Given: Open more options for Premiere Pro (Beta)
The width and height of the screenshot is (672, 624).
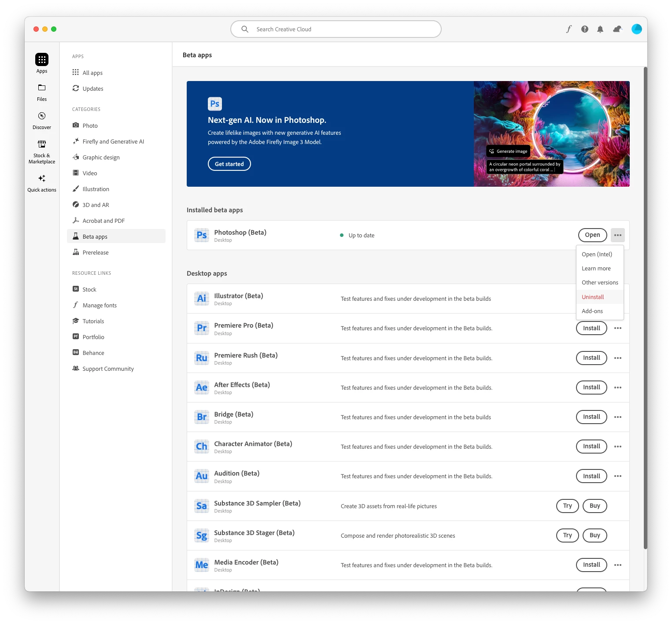Looking at the screenshot, I should click(x=618, y=328).
